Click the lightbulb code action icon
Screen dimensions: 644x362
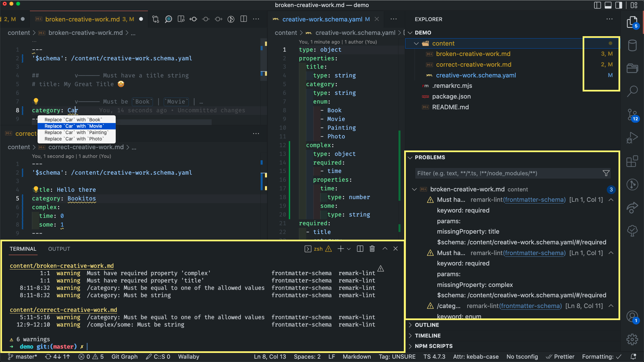pyautogui.click(x=36, y=101)
